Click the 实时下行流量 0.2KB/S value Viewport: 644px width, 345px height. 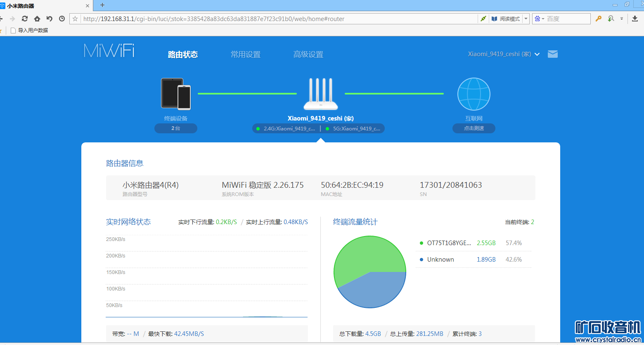(x=226, y=222)
